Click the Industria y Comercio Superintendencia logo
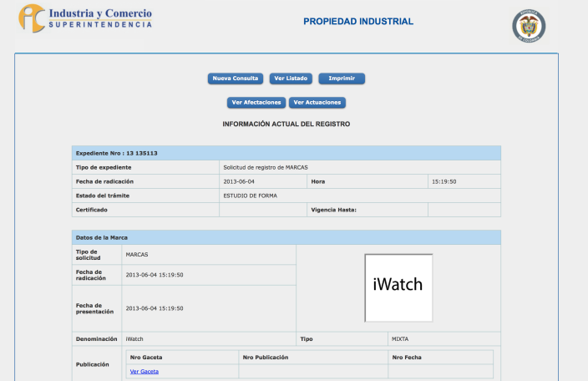This screenshot has width=588, height=381. click(85, 18)
